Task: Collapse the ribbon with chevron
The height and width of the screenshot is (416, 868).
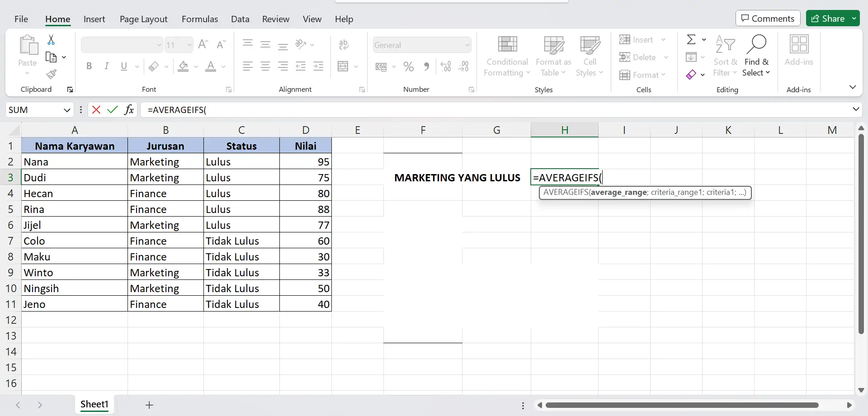Action: tap(853, 87)
